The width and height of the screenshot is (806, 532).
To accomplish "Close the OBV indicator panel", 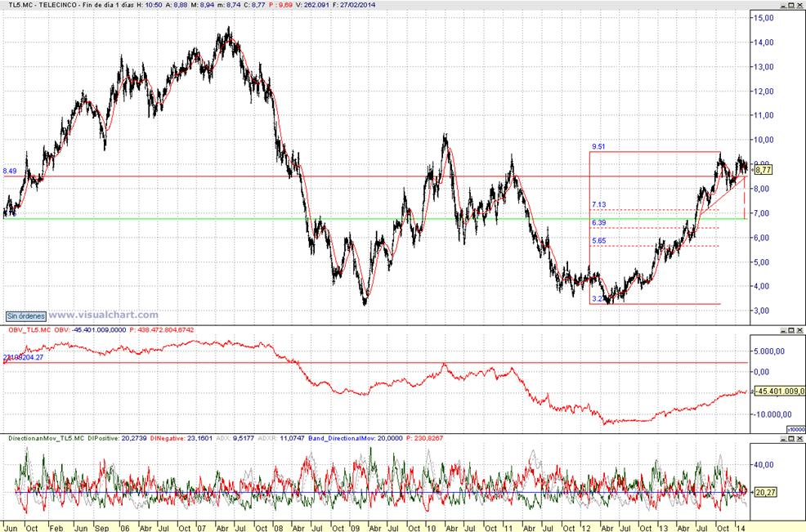I will [x=799, y=330].
